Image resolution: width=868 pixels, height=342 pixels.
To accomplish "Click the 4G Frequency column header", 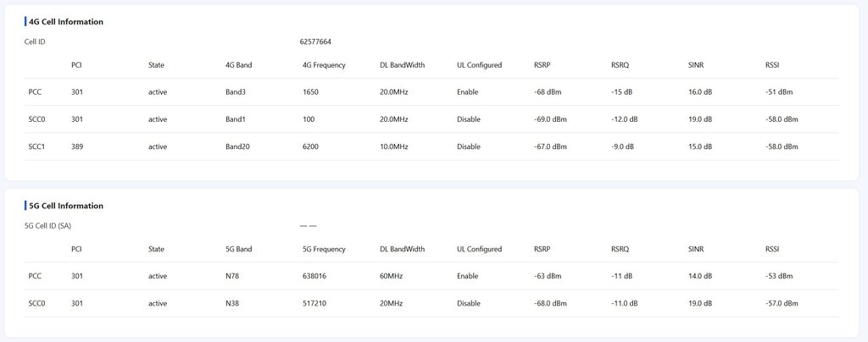I will [x=323, y=65].
